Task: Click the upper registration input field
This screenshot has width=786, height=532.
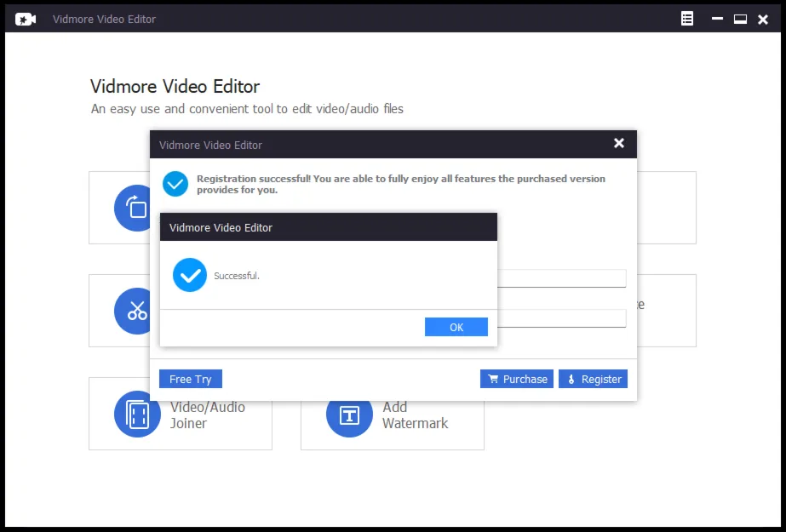Action: (561, 278)
